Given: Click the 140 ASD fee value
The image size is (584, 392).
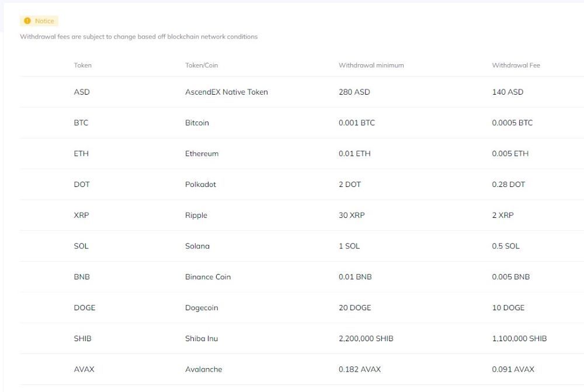Looking at the screenshot, I should (507, 92).
